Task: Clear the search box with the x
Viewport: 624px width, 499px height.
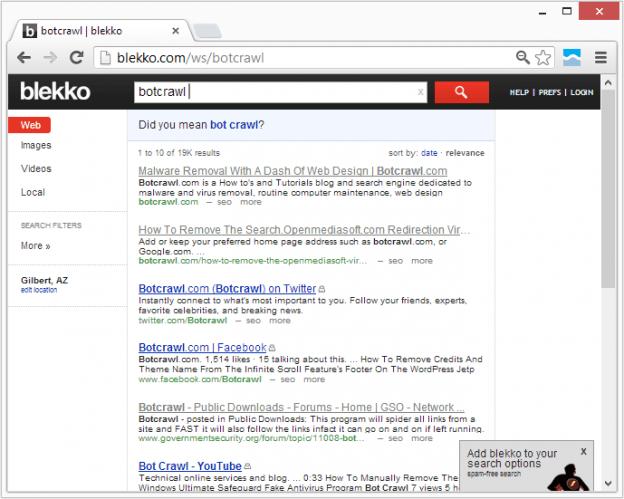Action: [420, 92]
